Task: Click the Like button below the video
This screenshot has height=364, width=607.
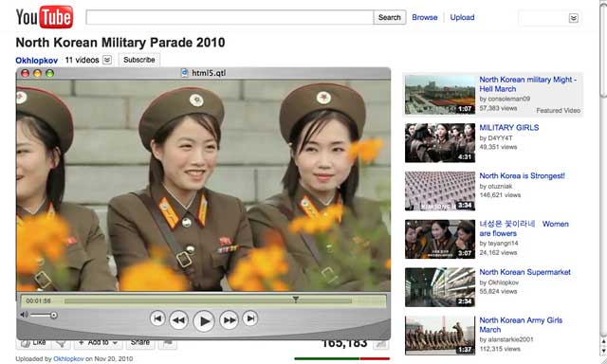Action: tap(34, 343)
